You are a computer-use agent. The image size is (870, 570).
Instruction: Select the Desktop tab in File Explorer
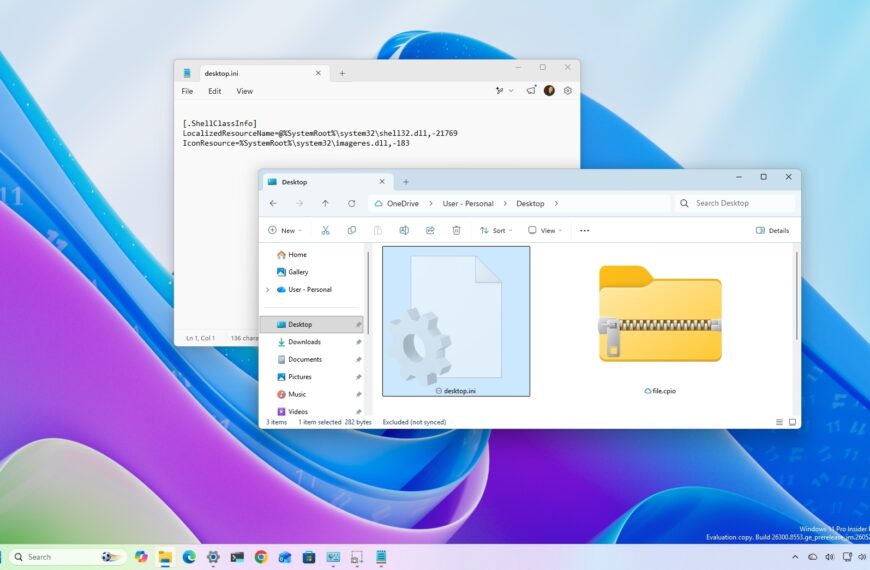pos(327,182)
